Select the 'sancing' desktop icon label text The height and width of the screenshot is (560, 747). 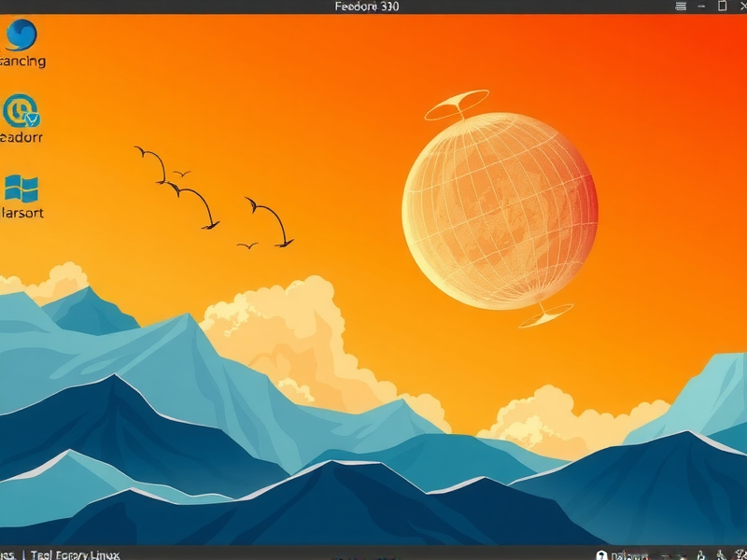click(x=22, y=61)
